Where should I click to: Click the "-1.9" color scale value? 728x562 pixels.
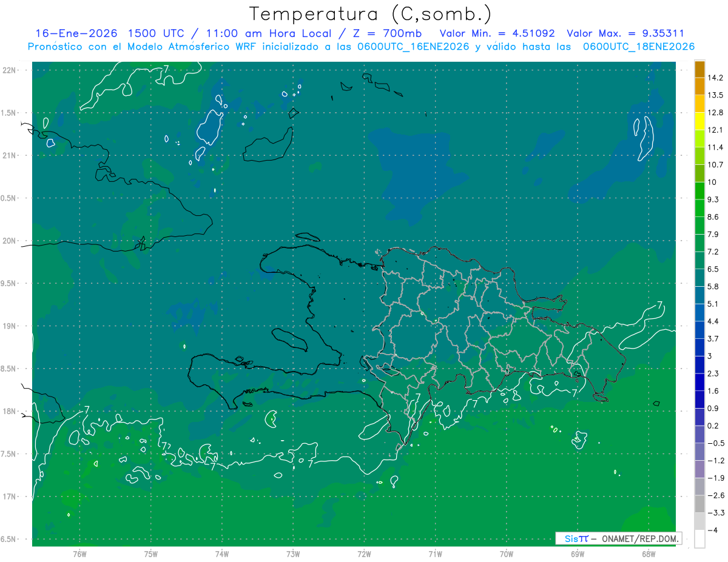[715, 478]
